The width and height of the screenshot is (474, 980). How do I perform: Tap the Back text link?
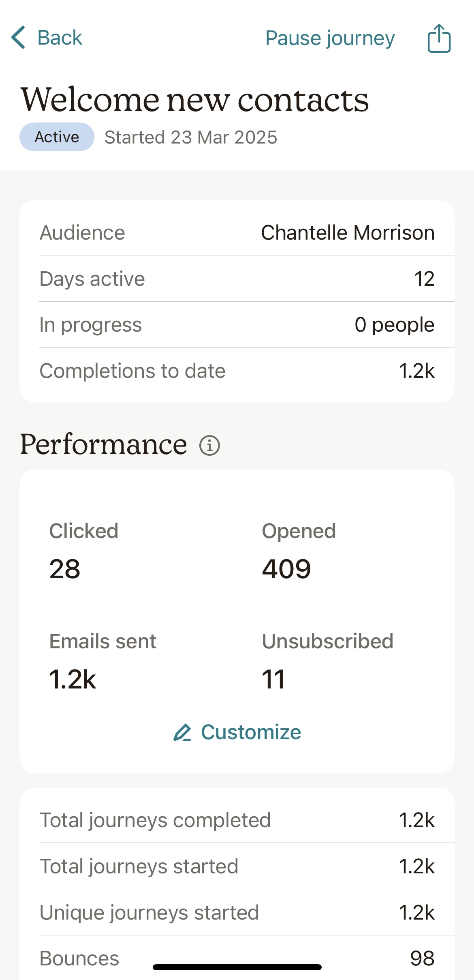[x=60, y=38]
